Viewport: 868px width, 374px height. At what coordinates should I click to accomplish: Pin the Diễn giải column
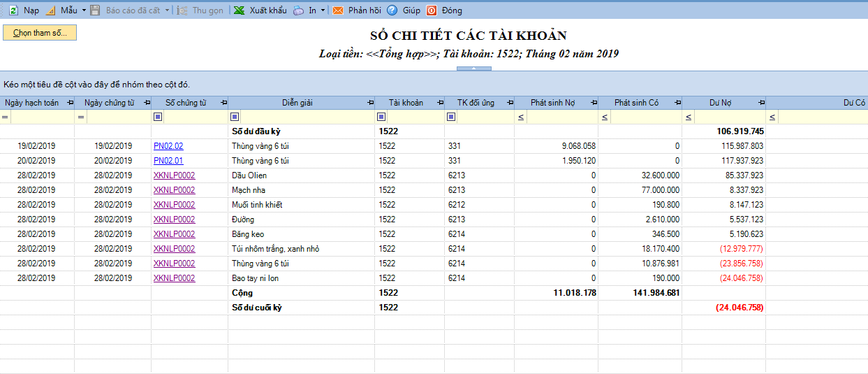370,103
